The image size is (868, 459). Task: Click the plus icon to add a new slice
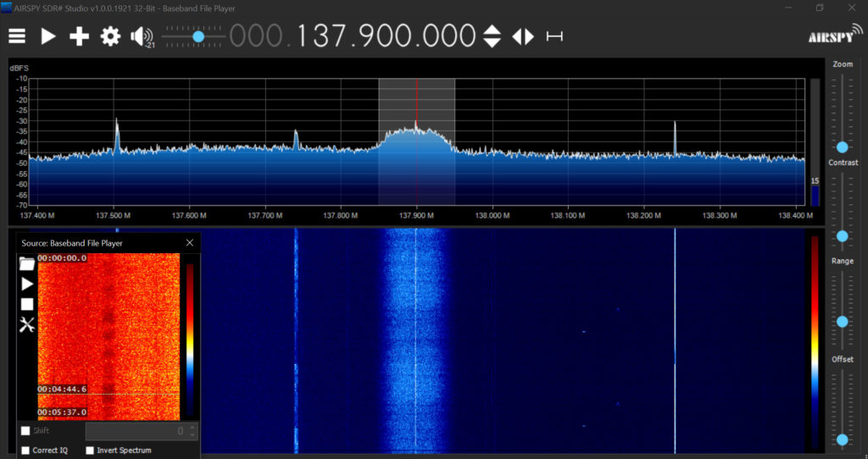[x=79, y=36]
